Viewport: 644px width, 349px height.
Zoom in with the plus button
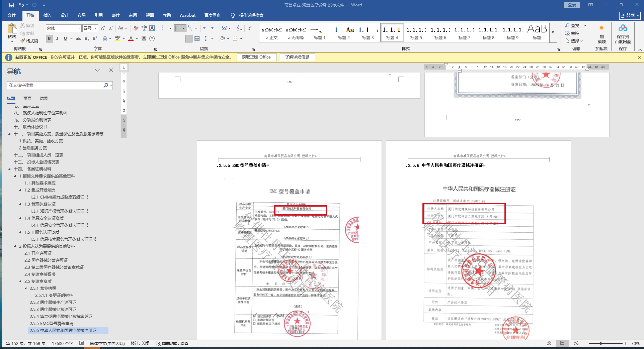(625, 343)
